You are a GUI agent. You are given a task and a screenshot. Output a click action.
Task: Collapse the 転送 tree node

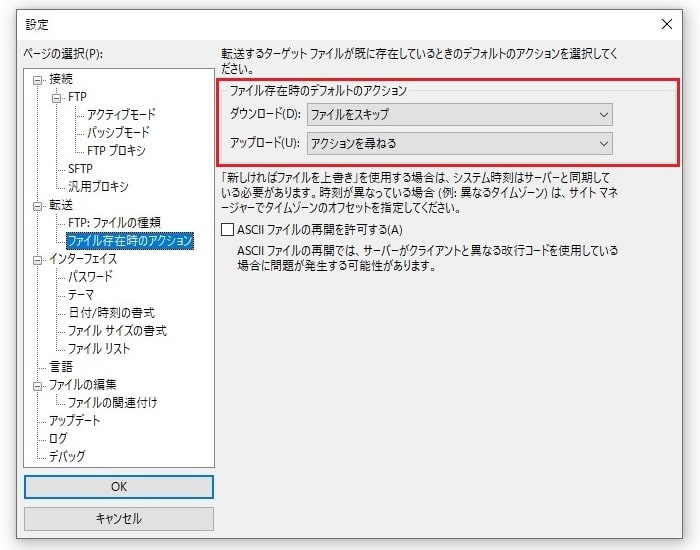38,205
